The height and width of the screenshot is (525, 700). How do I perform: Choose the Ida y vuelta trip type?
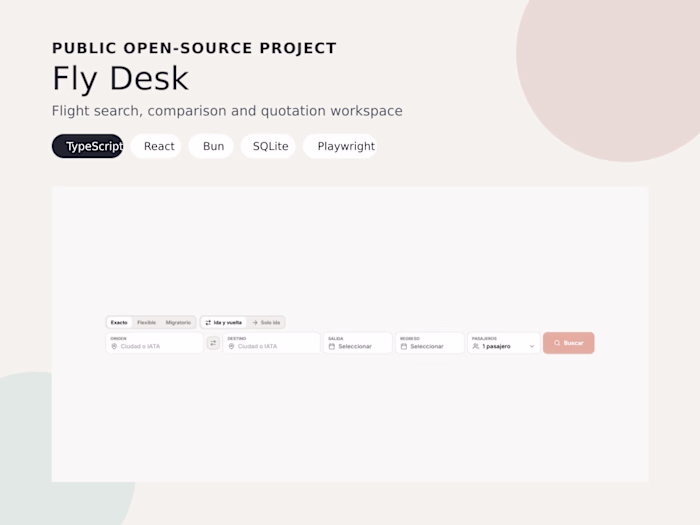(224, 322)
